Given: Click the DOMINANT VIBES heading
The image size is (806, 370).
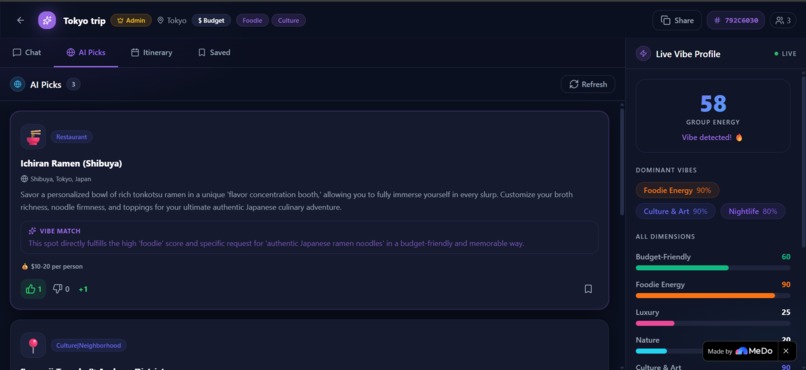Looking at the screenshot, I should click(666, 170).
